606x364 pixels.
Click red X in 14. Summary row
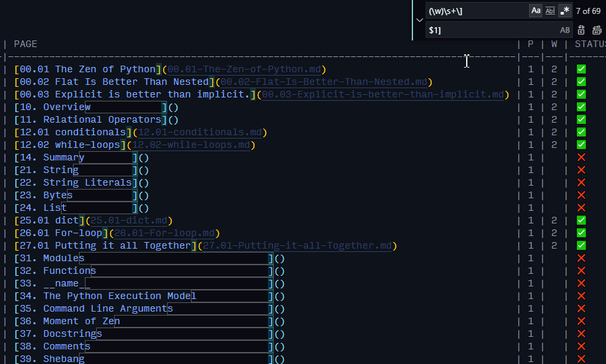click(x=581, y=158)
